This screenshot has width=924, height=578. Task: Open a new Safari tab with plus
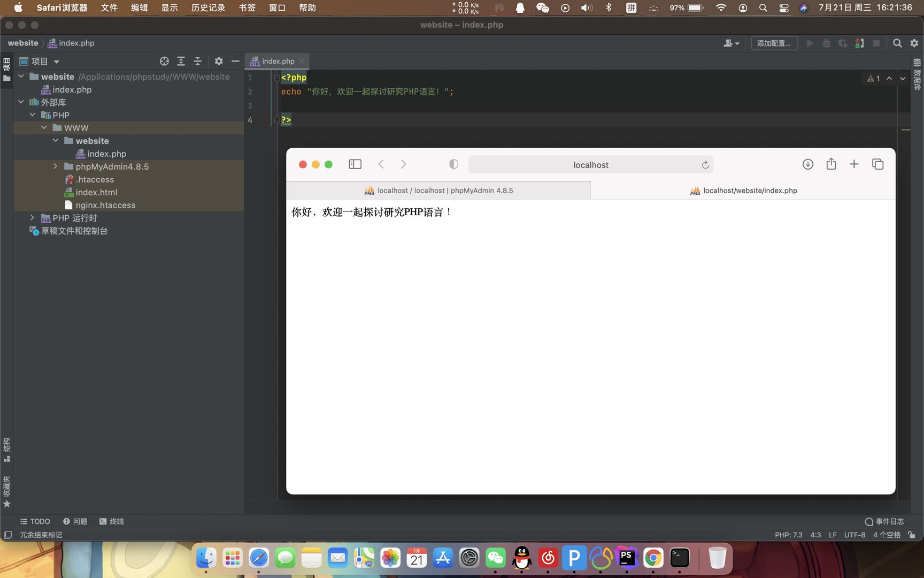(x=854, y=164)
